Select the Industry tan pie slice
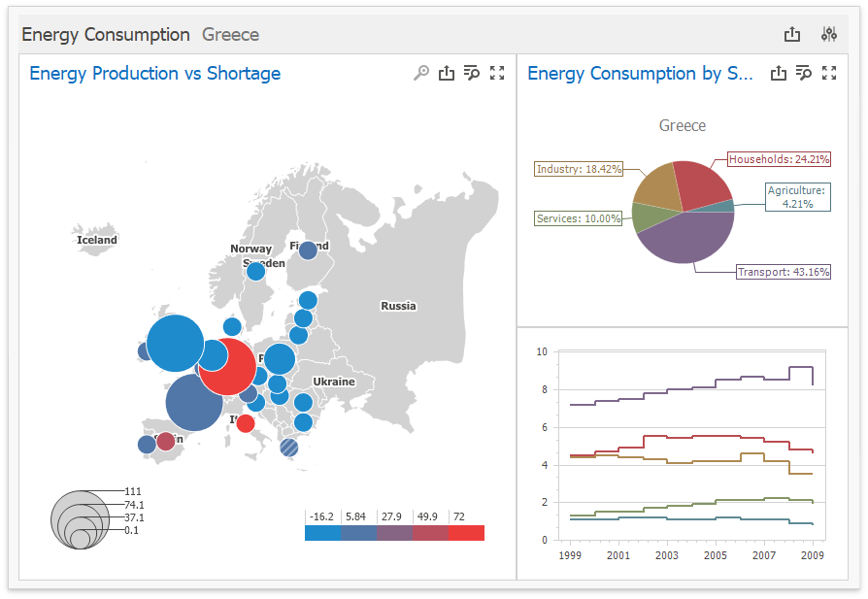 (x=660, y=188)
